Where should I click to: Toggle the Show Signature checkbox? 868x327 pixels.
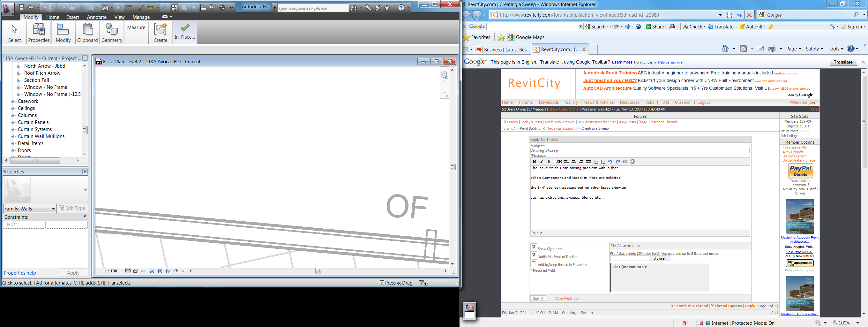point(534,247)
